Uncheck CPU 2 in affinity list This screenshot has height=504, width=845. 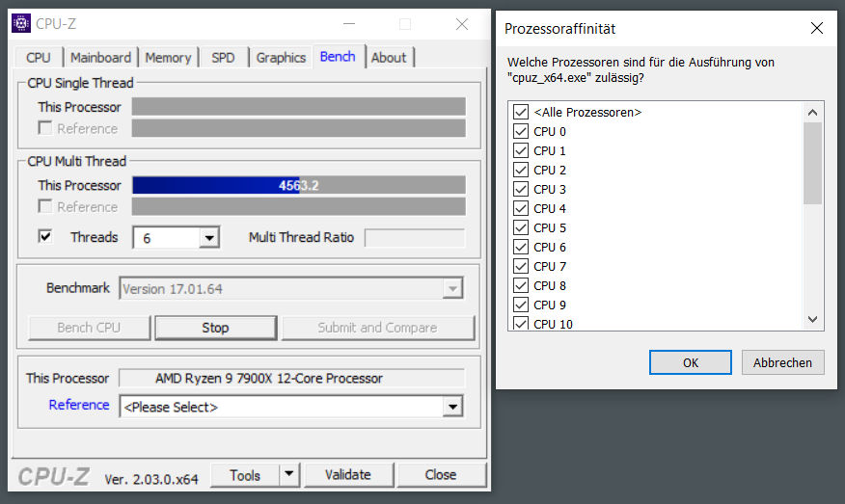[x=521, y=171]
